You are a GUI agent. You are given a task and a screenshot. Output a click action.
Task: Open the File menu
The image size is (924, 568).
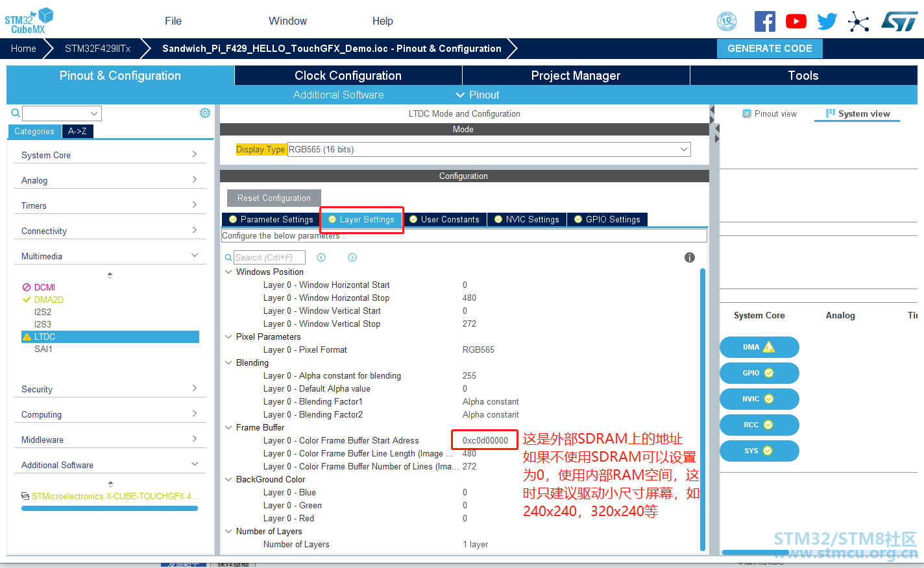pos(173,21)
